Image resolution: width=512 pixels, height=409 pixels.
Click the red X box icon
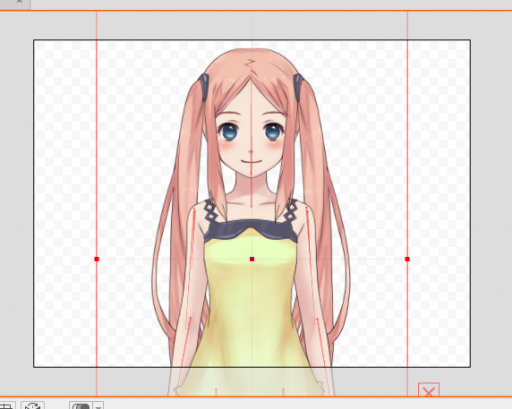tap(429, 390)
